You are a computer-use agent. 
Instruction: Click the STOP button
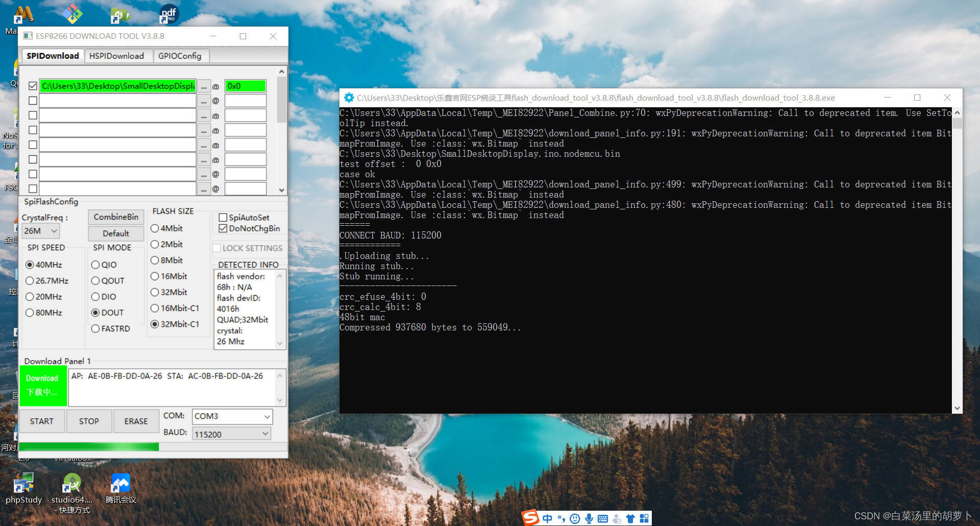coord(89,421)
